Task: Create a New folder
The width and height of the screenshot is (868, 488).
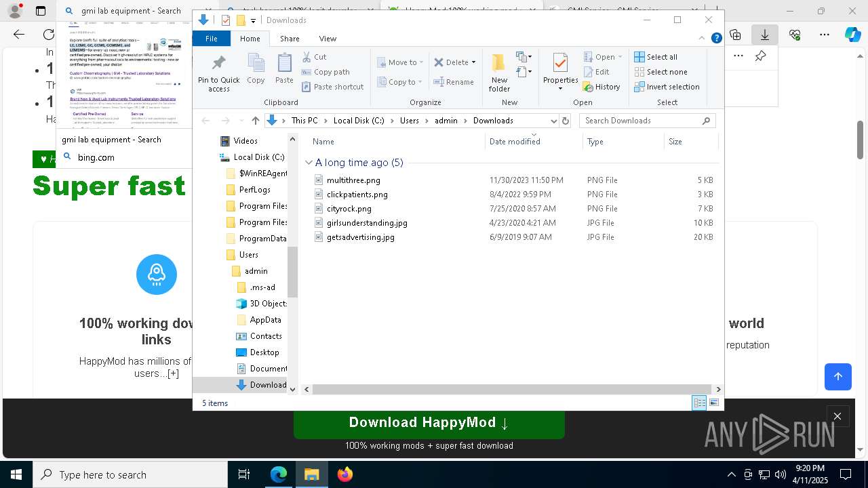Action: pos(499,73)
